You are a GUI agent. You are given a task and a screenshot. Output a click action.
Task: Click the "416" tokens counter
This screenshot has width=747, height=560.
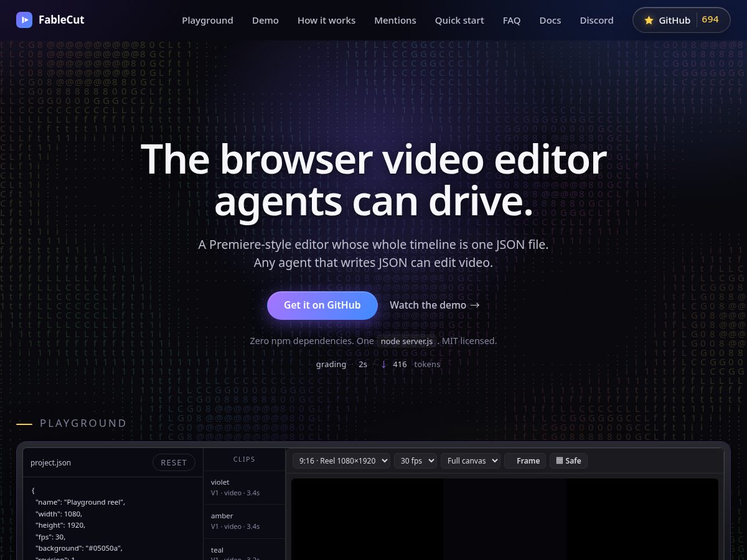pyautogui.click(x=400, y=364)
